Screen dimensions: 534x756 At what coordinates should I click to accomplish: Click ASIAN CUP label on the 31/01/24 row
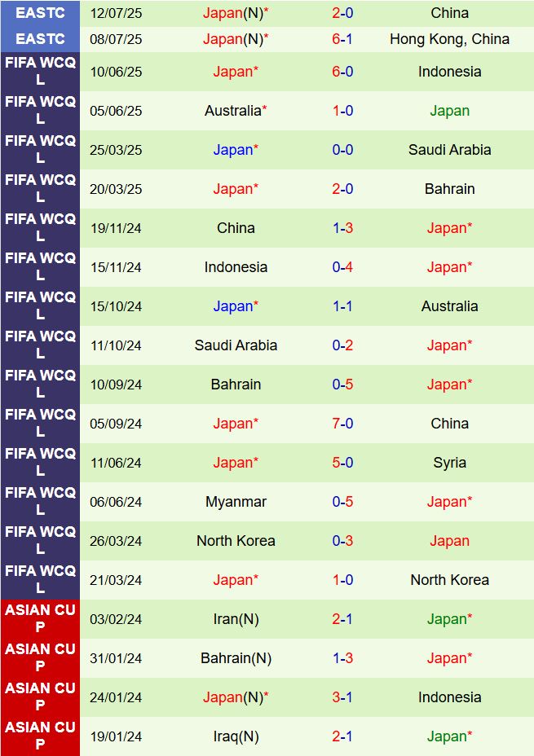[40, 658]
